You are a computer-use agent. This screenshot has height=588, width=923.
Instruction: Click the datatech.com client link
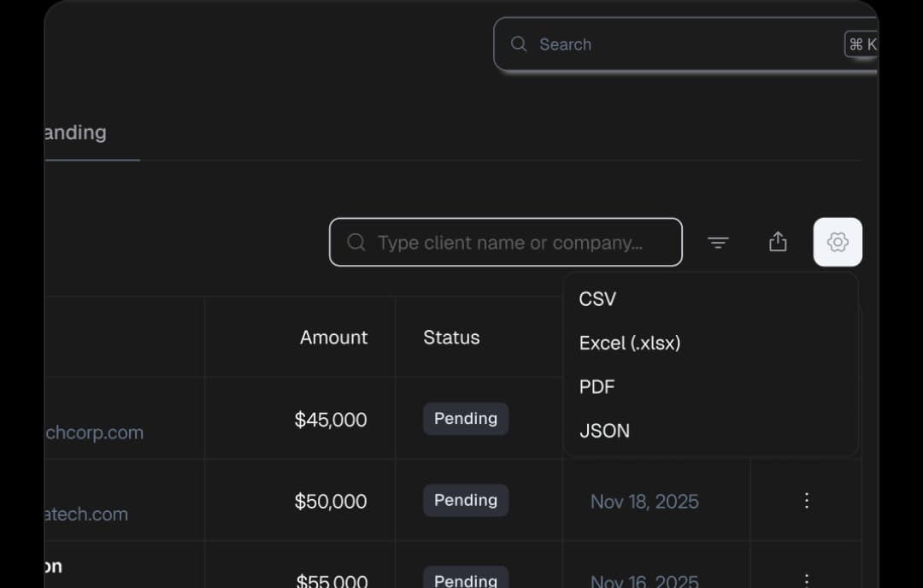[85, 514]
